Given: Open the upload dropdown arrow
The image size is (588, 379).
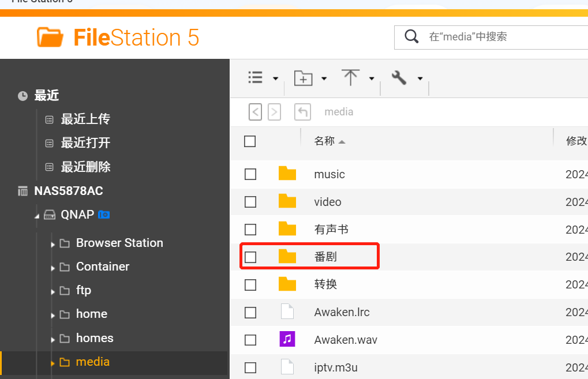Looking at the screenshot, I should pyautogui.click(x=372, y=78).
